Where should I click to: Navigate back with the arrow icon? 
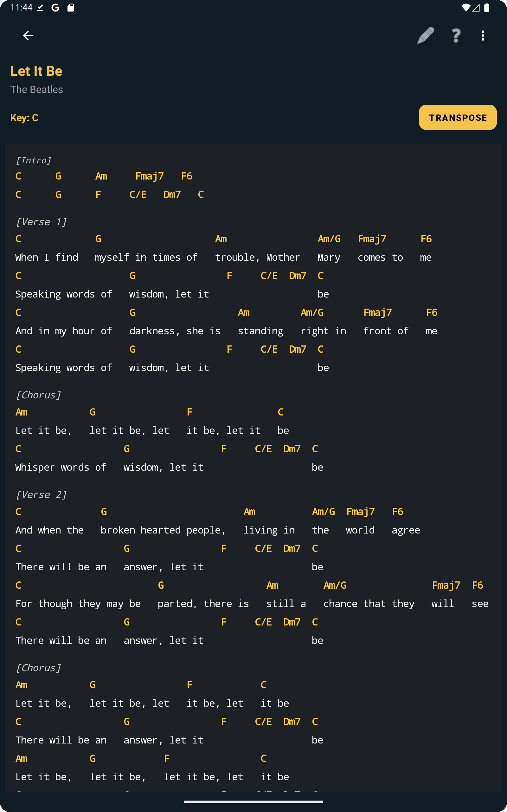tap(28, 35)
